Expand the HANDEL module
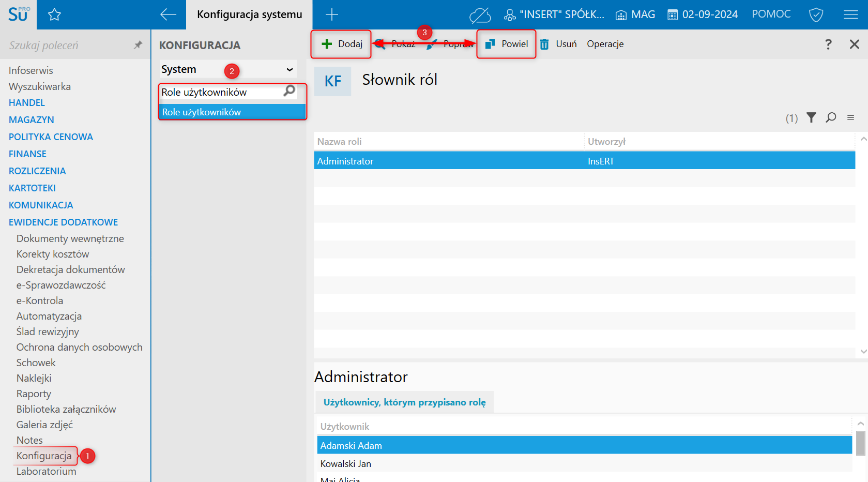This screenshot has width=868, height=482. tap(27, 103)
